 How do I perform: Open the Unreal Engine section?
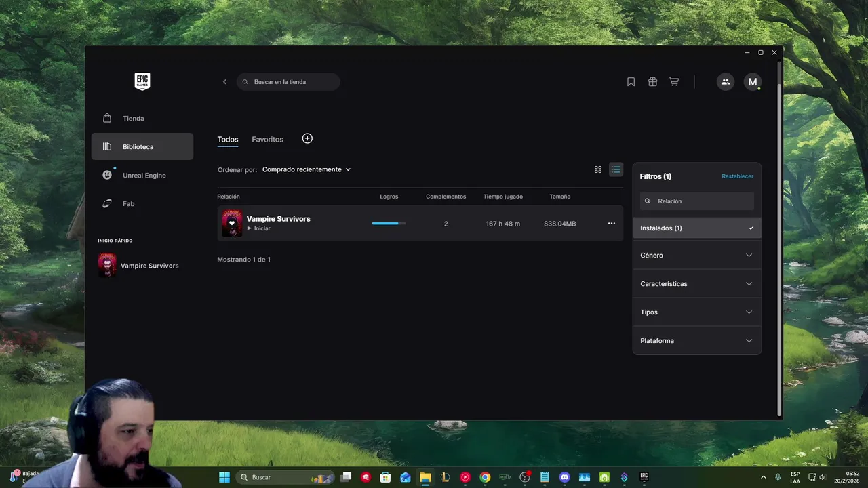pyautogui.click(x=142, y=175)
